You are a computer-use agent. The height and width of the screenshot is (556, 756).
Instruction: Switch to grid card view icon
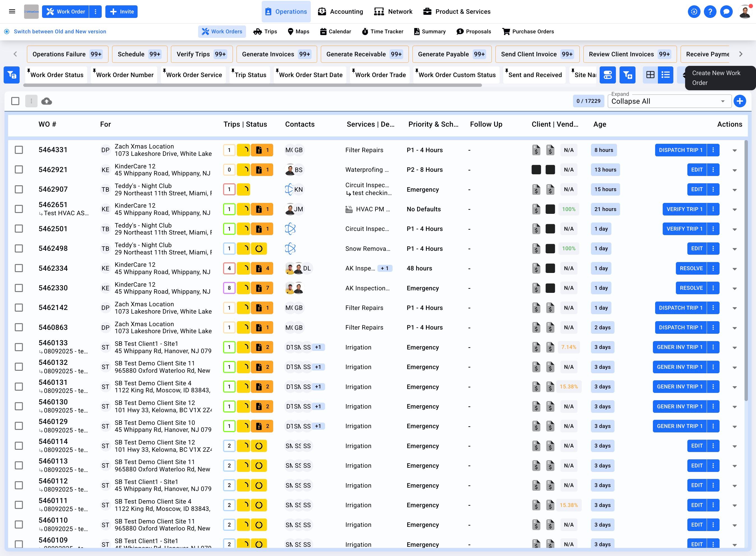tap(650, 75)
